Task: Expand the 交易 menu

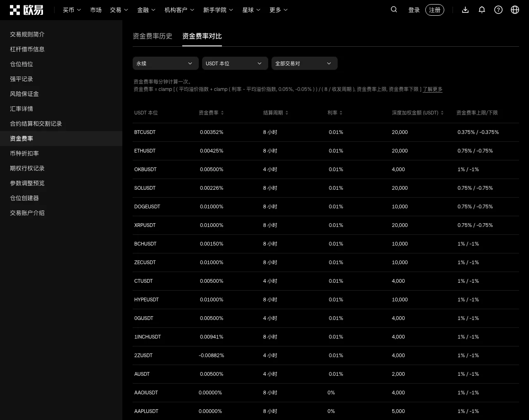Action: click(x=119, y=10)
